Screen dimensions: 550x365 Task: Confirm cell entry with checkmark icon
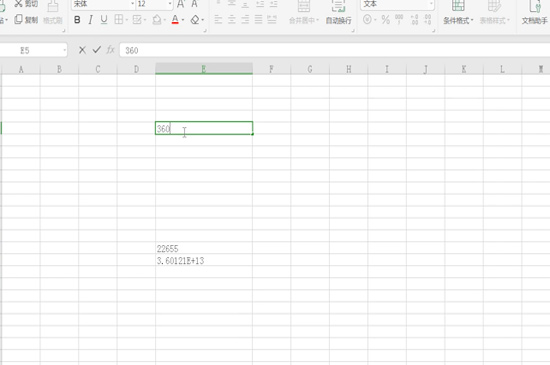click(x=97, y=50)
